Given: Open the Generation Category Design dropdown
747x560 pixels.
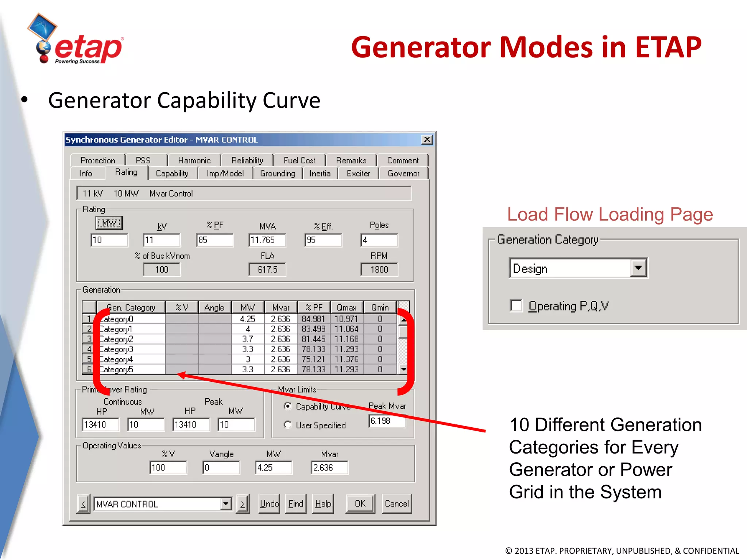Looking at the screenshot, I should pyautogui.click(x=638, y=268).
